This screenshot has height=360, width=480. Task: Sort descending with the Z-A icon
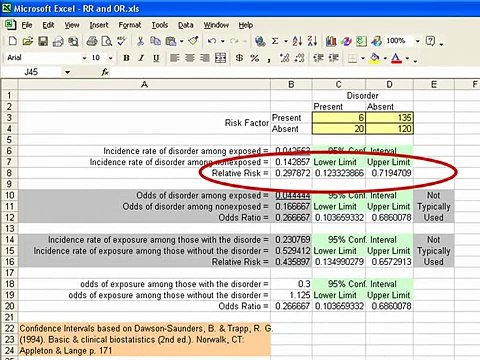(312, 41)
